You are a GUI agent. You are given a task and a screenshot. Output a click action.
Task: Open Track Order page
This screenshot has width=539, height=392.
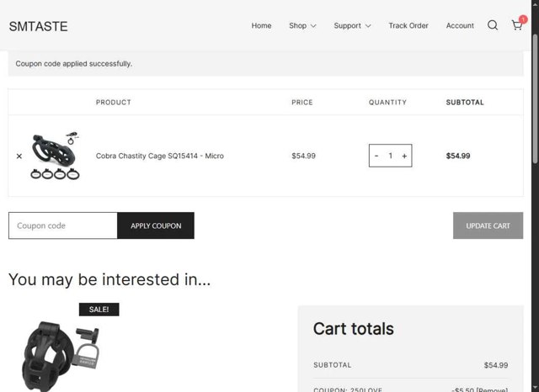(408, 26)
